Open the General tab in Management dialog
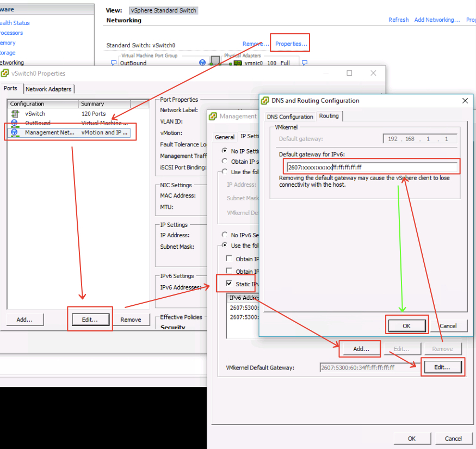 point(225,137)
